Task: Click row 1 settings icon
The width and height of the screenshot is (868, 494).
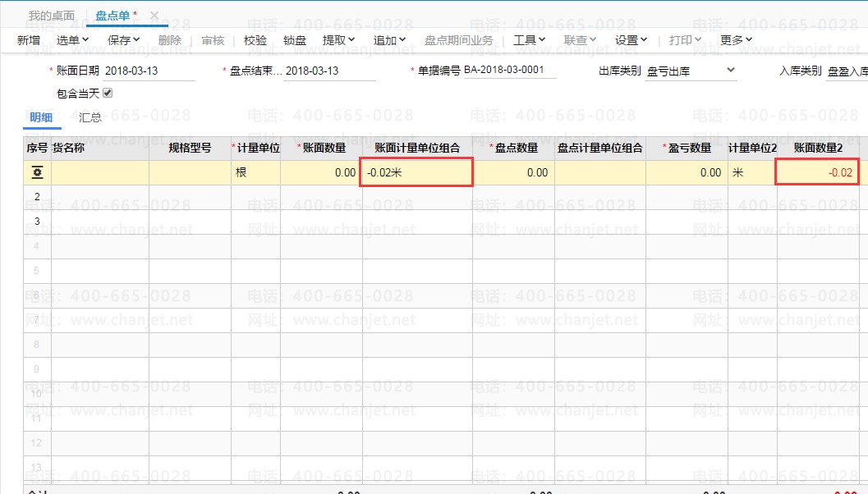Action: click(x=37, y=172)
